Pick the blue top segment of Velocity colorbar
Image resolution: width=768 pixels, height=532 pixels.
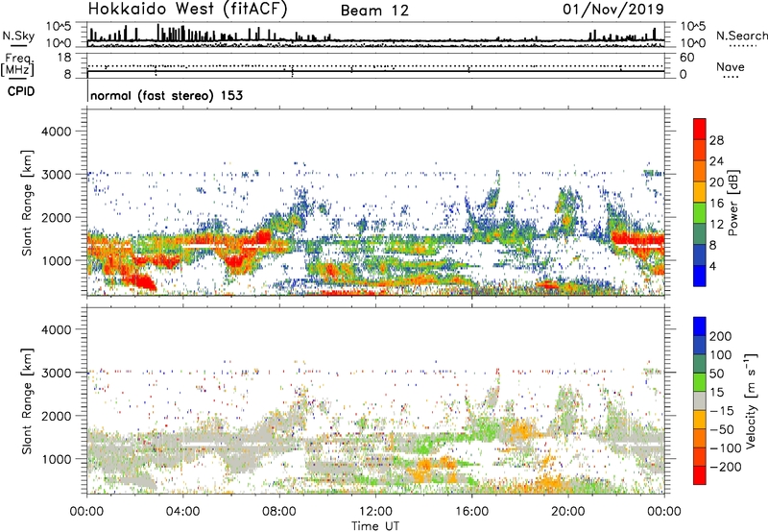point(700,326)
